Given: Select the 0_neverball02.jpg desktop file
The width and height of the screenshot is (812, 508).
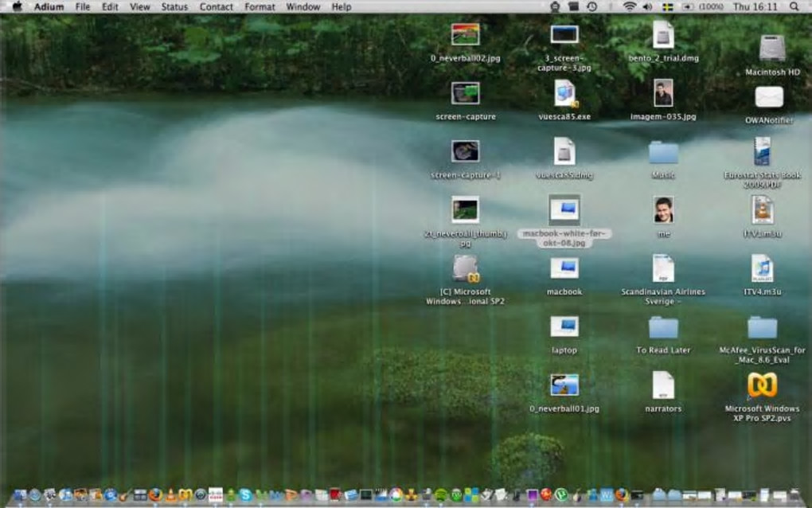Looking at the screenshot, I should pos(465,35).
